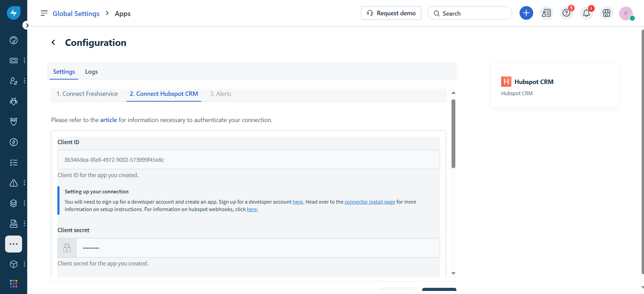Open the colorful app switcher grid
Image resolution: width=644 pixels, height=294 pixels.
(13, 284)
